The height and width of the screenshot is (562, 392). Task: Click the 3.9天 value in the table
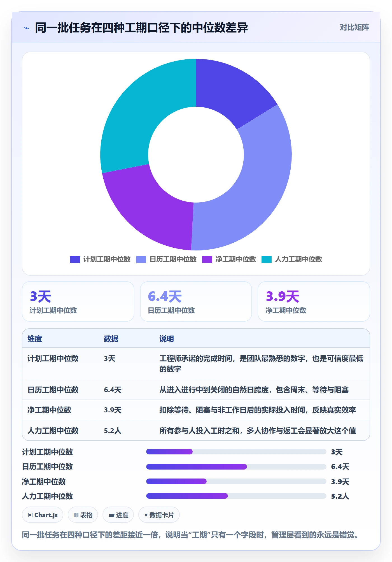113,410
